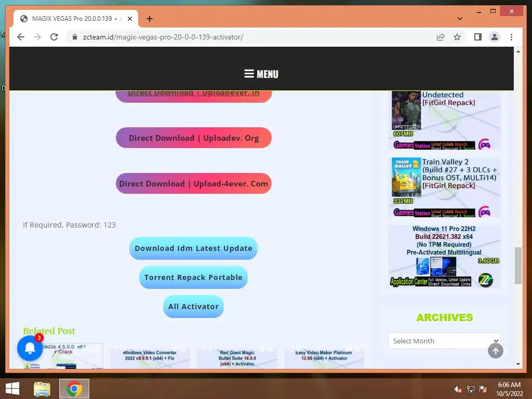Bookmark the page with the star icon
This screenshot has width=532, height=399.
coord(457,37)
